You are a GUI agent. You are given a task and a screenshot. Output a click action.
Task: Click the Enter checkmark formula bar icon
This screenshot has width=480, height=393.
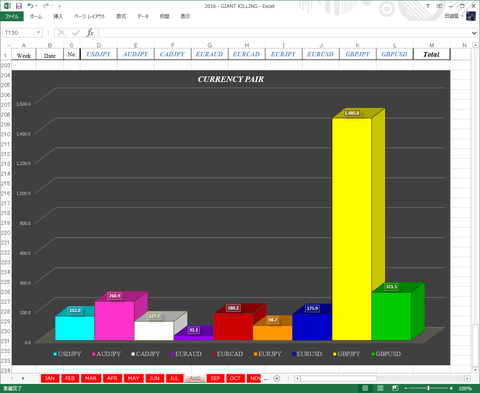76,33
